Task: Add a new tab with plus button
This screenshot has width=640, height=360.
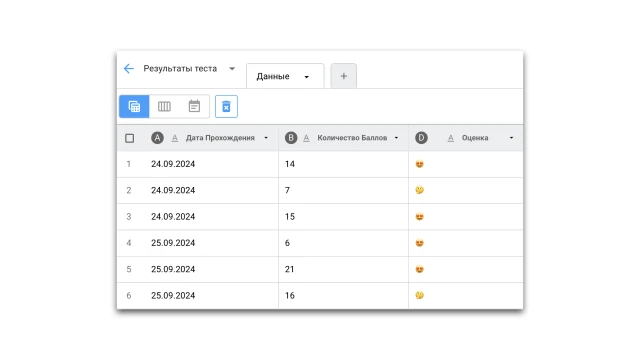Action: coord(344,76)
